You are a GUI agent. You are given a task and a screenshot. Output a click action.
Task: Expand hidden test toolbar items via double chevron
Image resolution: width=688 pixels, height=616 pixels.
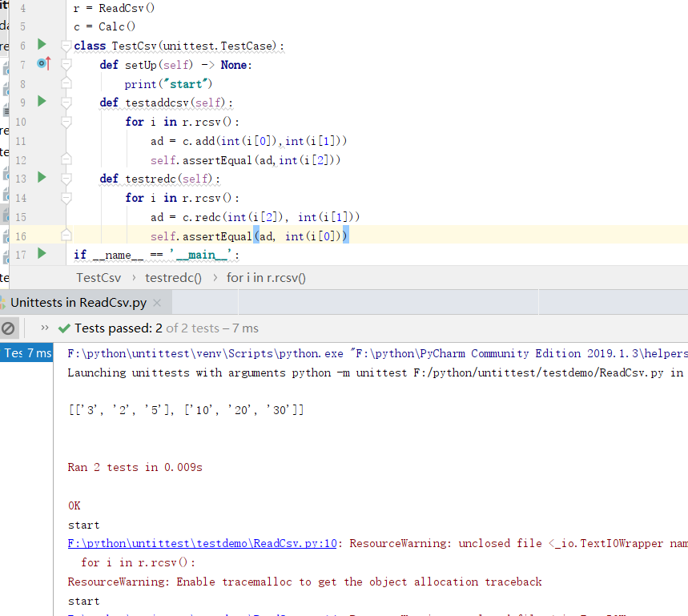click(x=44, y=328)
